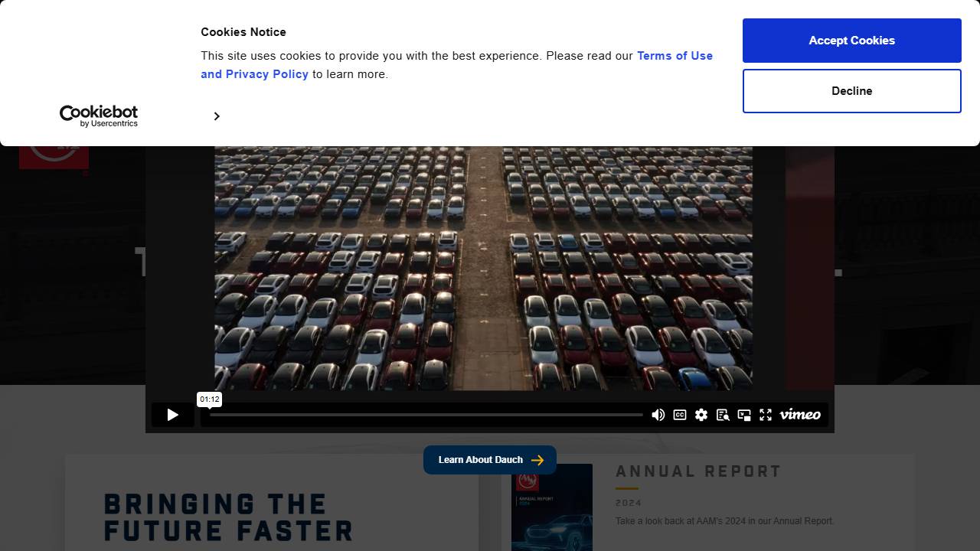Click the red AAM logo
Screen dimensions: 980x551
(x=54, y=157)
